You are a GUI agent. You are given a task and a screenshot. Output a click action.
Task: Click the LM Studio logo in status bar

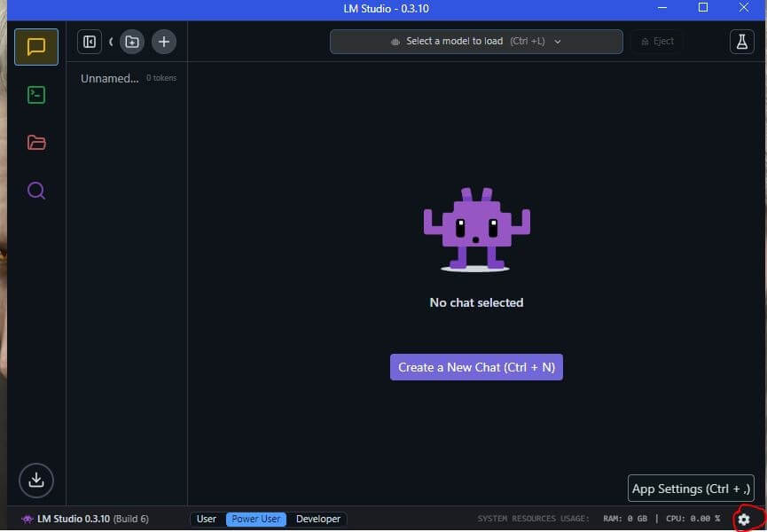point(27,519)
